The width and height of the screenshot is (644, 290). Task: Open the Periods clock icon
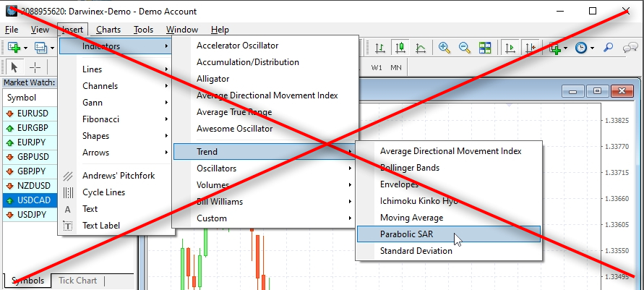click(580, 48)
